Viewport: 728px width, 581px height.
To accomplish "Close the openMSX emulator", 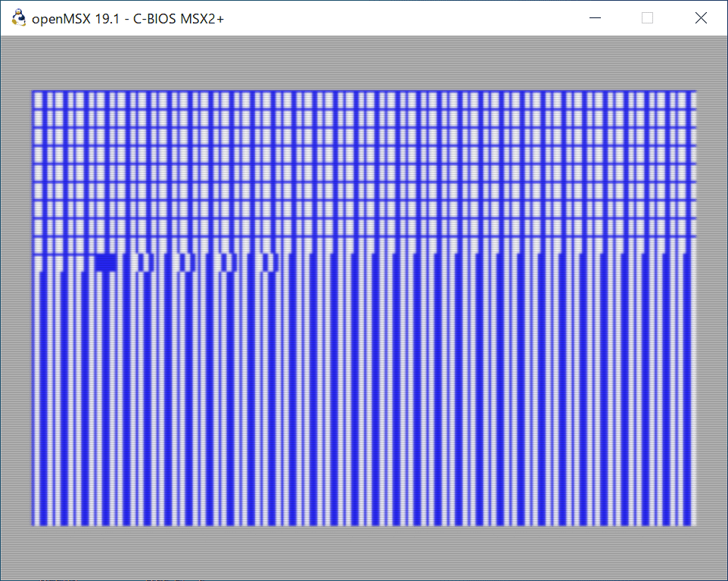I will pyautogui.click(x=701, y=17).
